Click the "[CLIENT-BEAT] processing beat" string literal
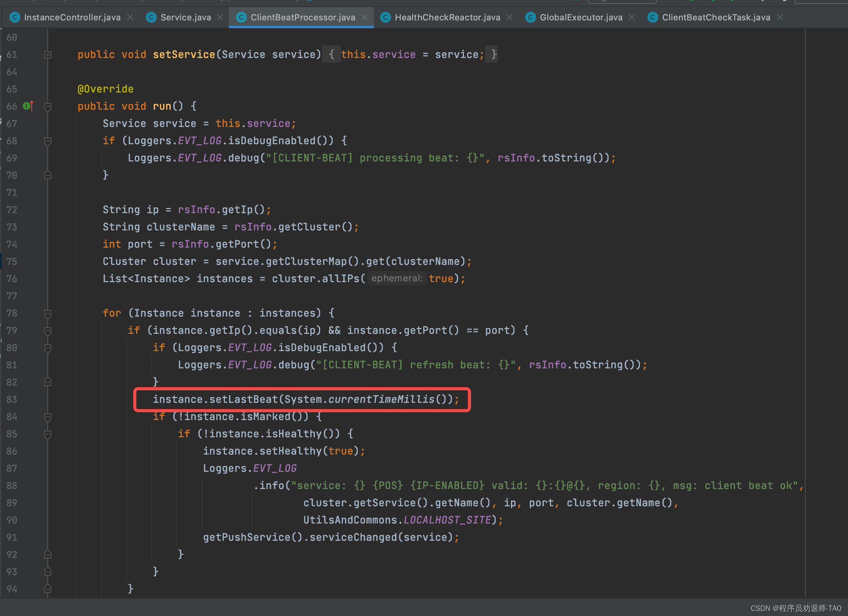This screenshot has height=616, width=848. point(375,158)
